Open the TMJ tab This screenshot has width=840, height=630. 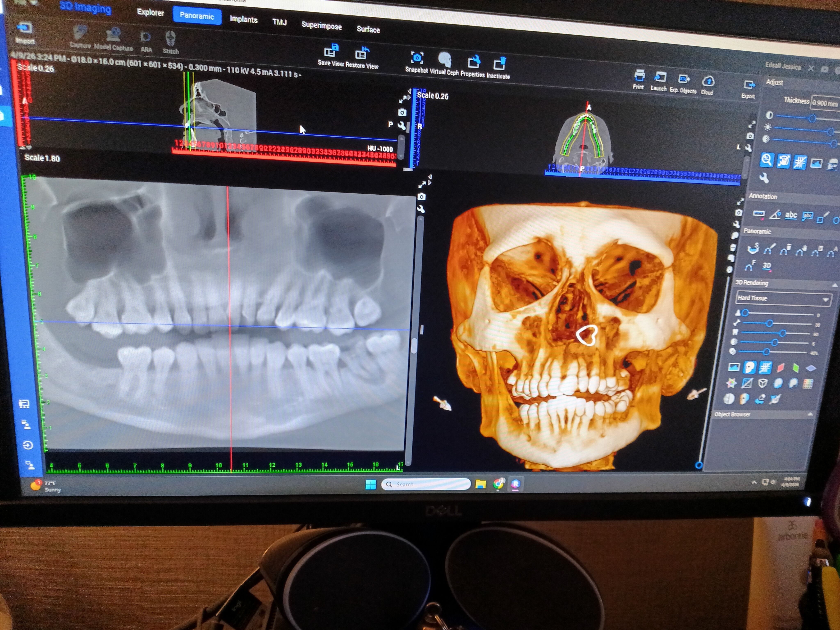pyautogui.click(x=279, y=22)
